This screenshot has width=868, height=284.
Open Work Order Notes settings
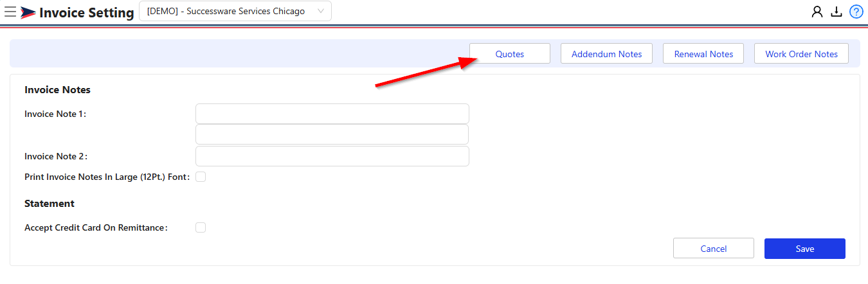coord(801,54)
